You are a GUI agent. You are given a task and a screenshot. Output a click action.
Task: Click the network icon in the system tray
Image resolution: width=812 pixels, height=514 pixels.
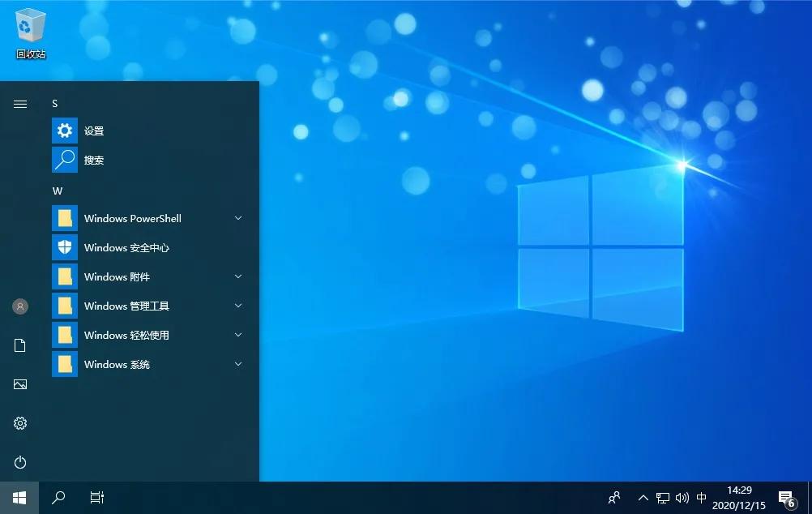click(663, 497)
